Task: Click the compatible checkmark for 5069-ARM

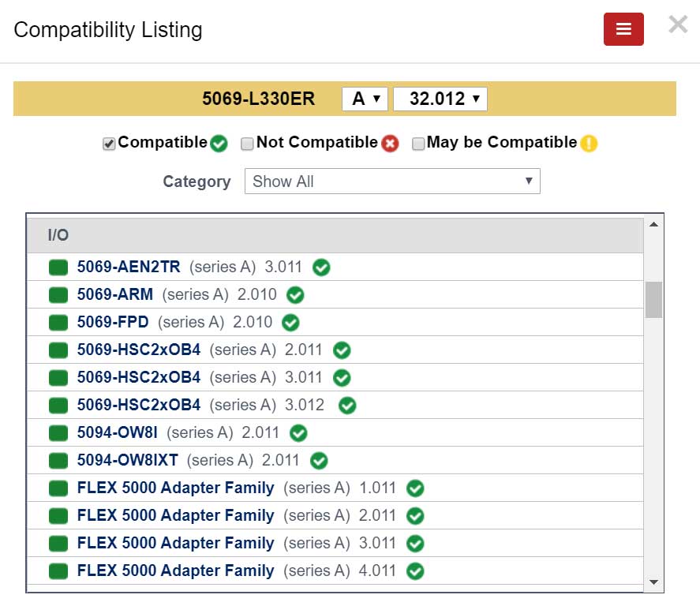Action: click(x=295, y=295)
